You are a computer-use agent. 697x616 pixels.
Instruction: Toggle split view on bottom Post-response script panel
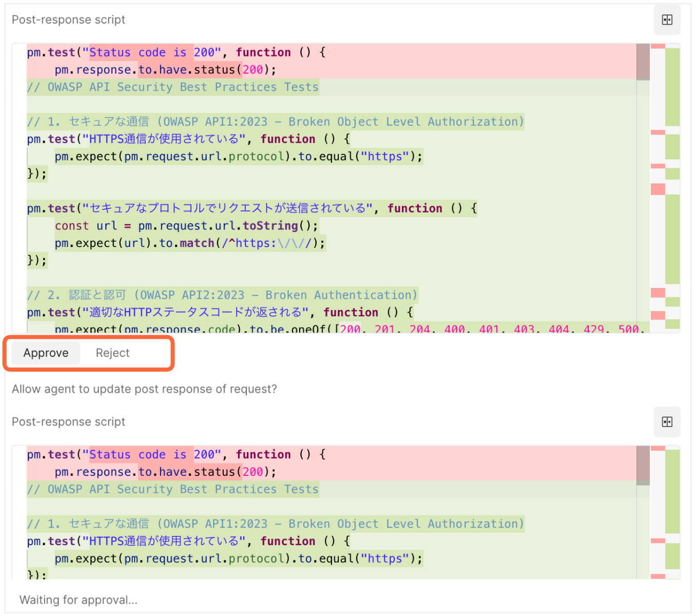(x=667, y=421)
